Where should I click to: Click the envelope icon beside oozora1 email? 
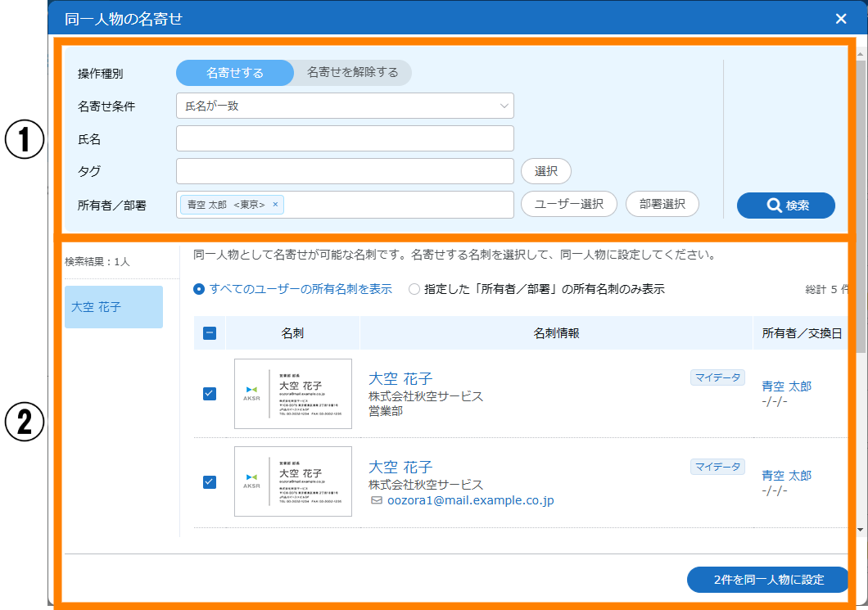(377, 499)
